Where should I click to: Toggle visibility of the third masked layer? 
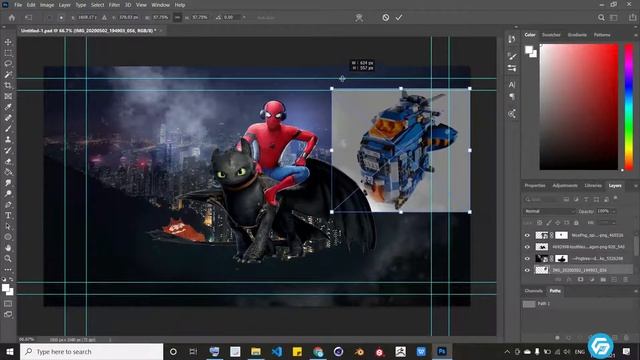(527, 258)
